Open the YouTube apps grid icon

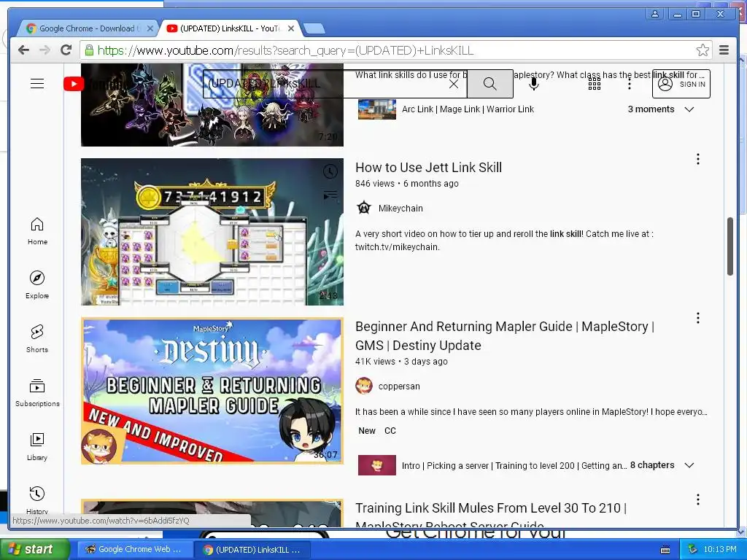pos(594,85)
